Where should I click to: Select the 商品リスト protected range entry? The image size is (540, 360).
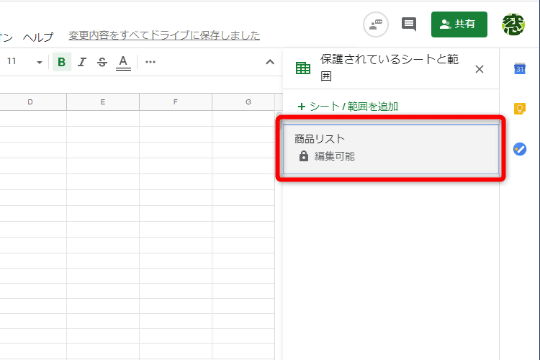391,148
